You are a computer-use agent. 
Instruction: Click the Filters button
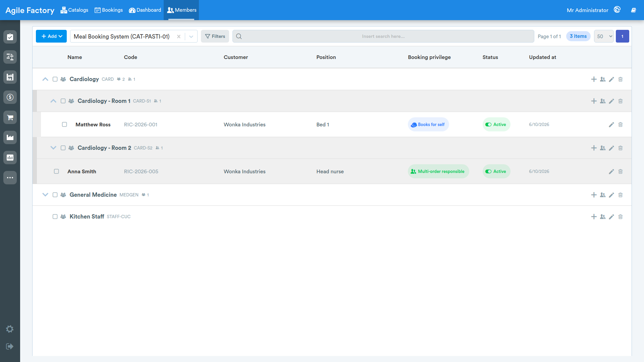pyautogui.click(x=215, y=36)
